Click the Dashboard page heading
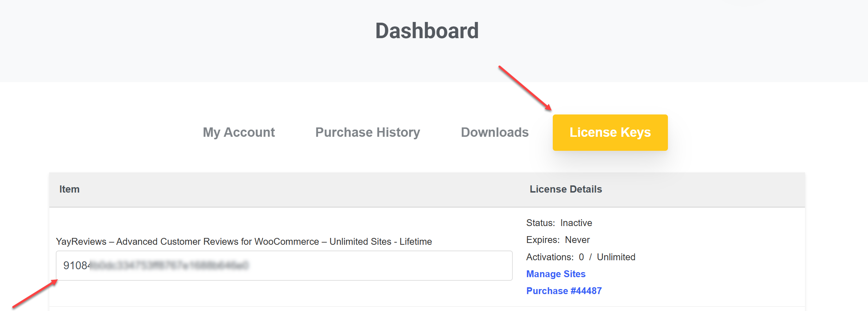The image size is (868, 311). click(427, 31)
